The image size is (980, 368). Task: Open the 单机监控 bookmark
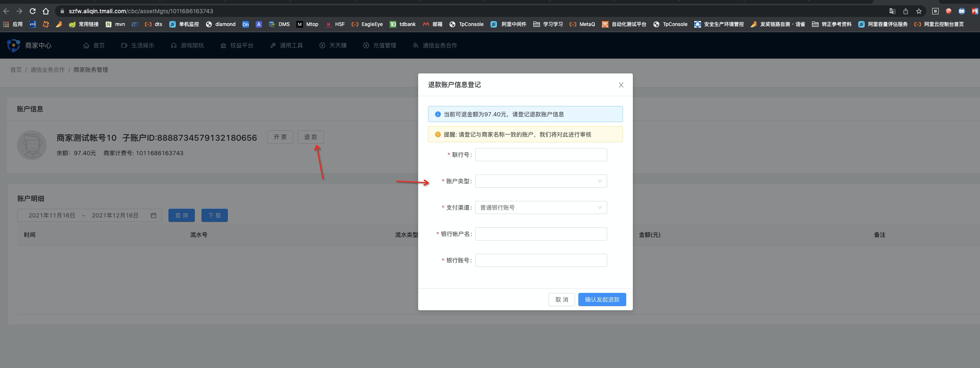pos(184,24)
